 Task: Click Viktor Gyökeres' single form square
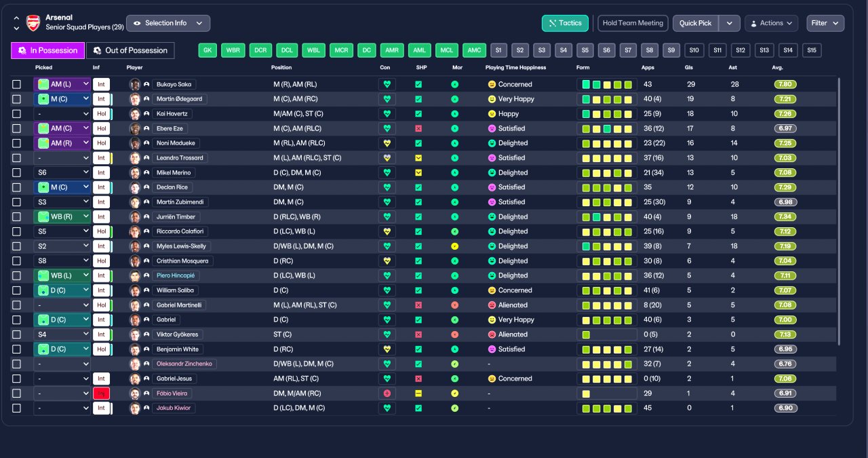586,335
